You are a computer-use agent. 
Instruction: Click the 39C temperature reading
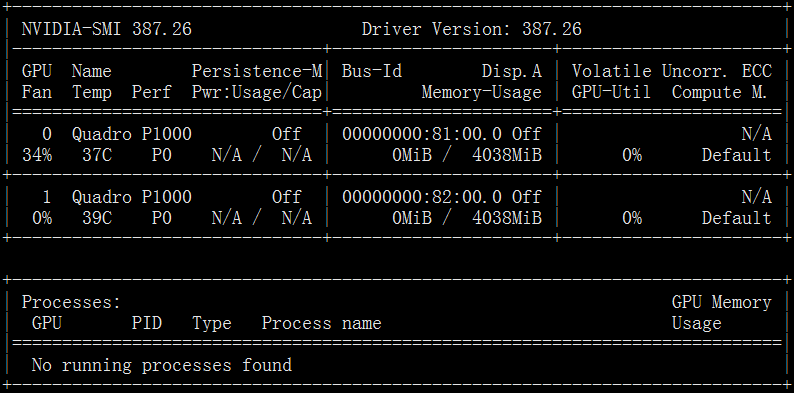click(97, 218)
